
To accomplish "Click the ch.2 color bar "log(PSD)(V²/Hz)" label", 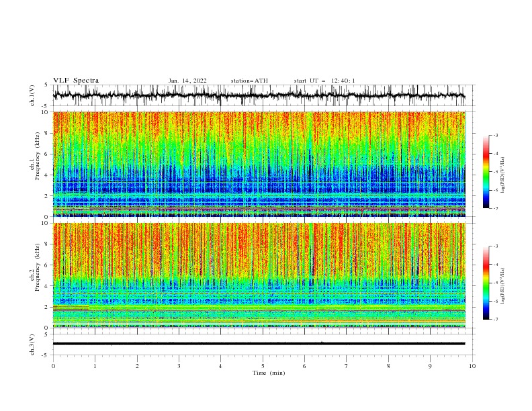I will click(x=502, y=286).
